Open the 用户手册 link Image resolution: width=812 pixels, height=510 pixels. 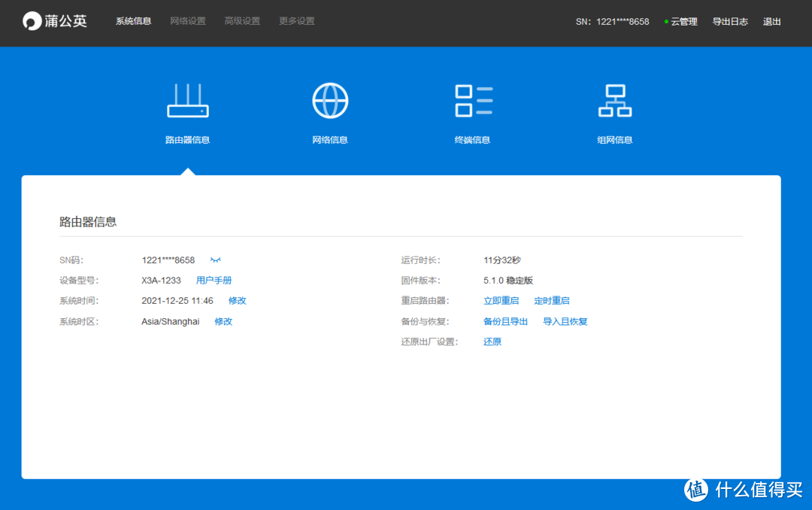pos(214,280)
